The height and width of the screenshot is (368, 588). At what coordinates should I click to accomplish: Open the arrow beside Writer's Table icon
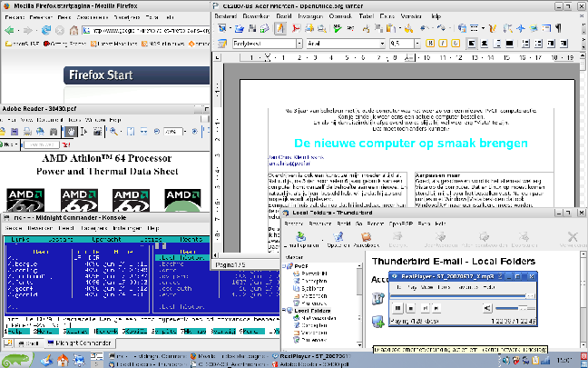tap(483, 28)
